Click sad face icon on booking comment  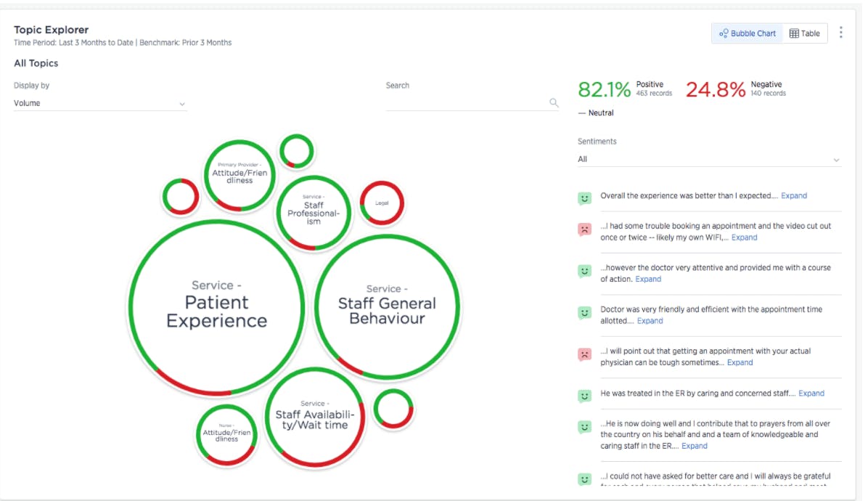[x=584, y=229]
